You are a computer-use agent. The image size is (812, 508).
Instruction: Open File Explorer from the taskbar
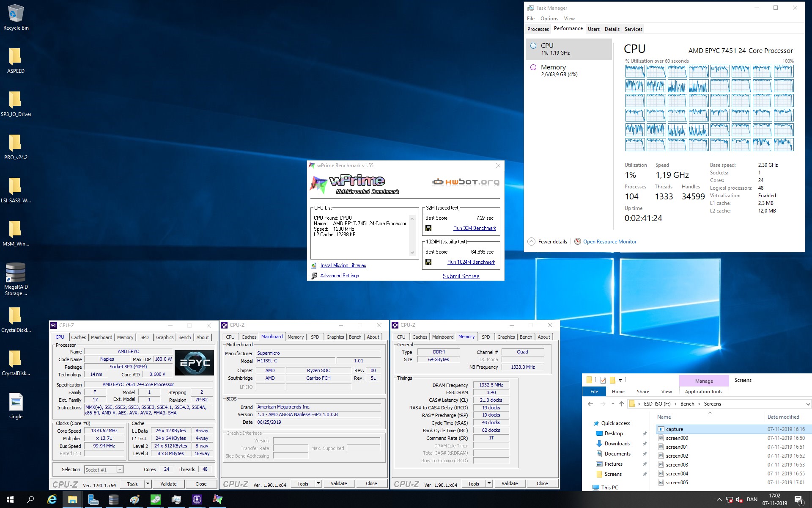click(72, 500)
